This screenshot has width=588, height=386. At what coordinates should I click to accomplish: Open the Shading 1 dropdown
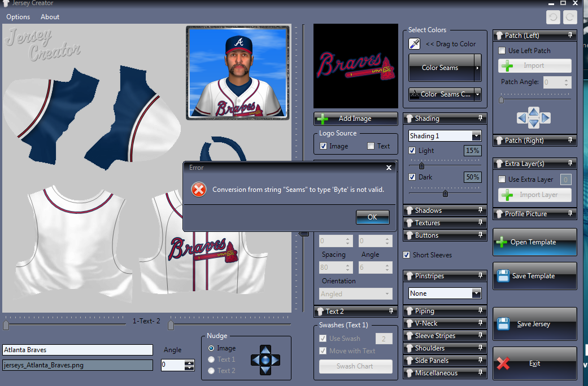point(476,136)
